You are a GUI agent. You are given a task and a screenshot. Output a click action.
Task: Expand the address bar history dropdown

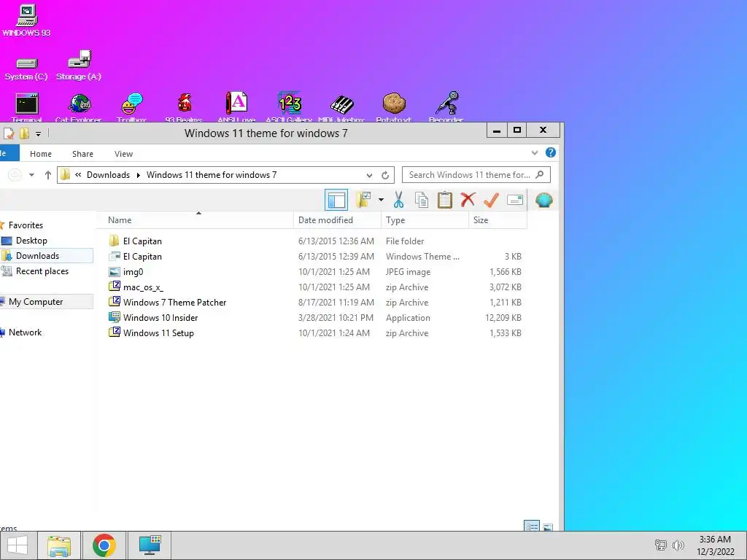point(369,175)
